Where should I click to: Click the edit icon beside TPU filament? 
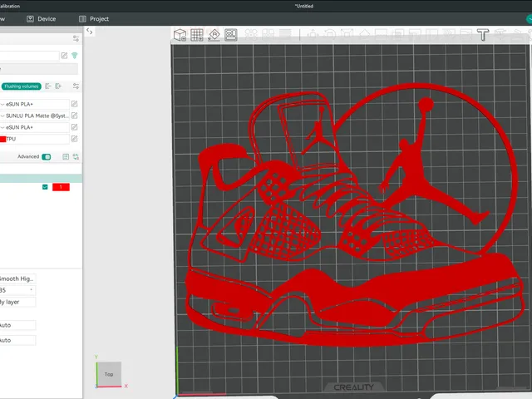point(74,139)
